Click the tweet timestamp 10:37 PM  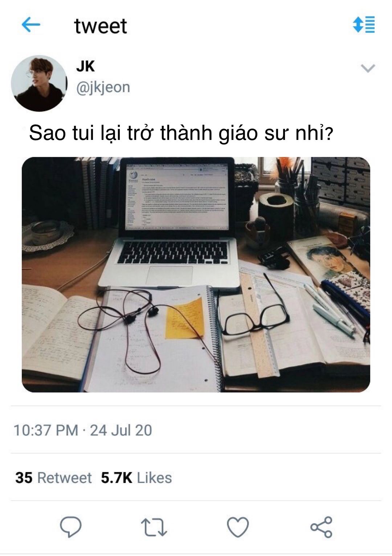[x=46, y=430]
